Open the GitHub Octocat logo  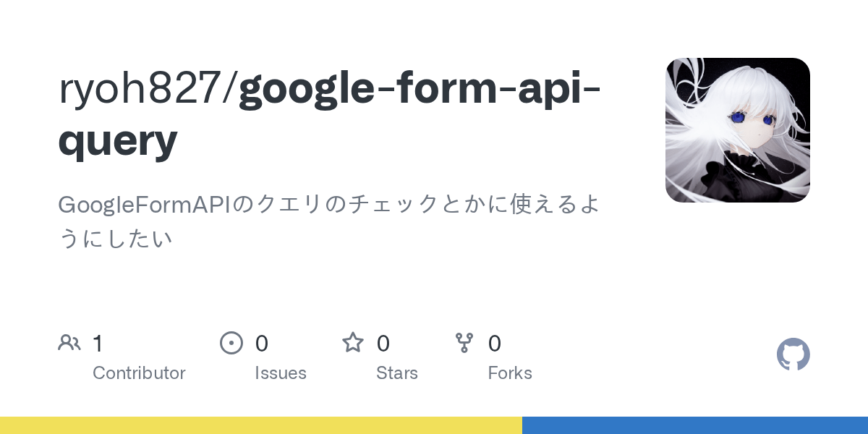793,354
